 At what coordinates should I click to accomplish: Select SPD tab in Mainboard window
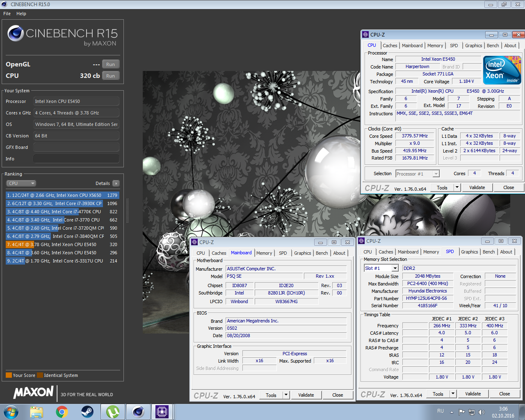click(x=283, y=253)
